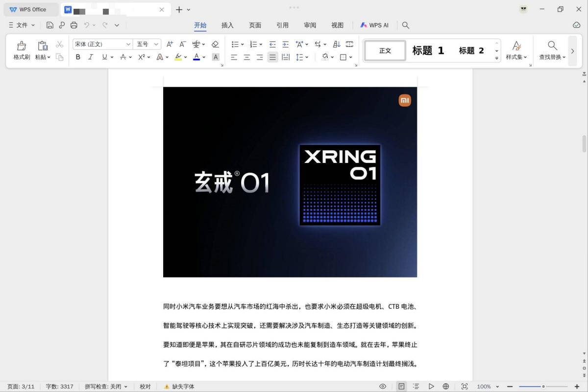The height and width of the screenshot is (392, 588).
Task: Toggle Bold formatting
Action: point(78,57)
